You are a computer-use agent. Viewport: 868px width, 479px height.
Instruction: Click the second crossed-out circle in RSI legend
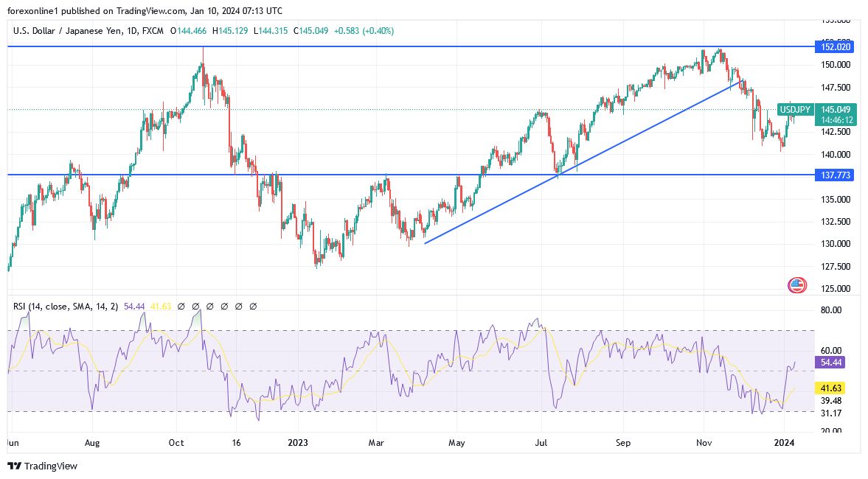pos(194,305)
